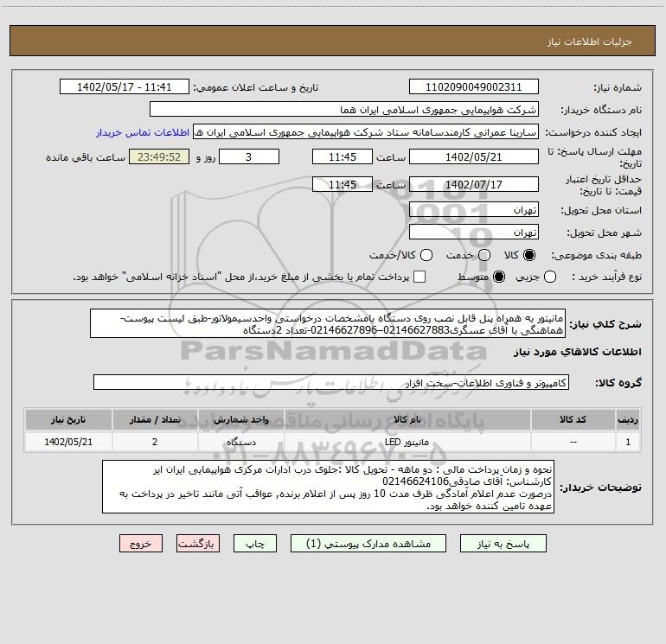666x644 pixels.
Task: Tick the اسناد خزانه اسلامی payment checkbox
Action: [x=419, y=277]
